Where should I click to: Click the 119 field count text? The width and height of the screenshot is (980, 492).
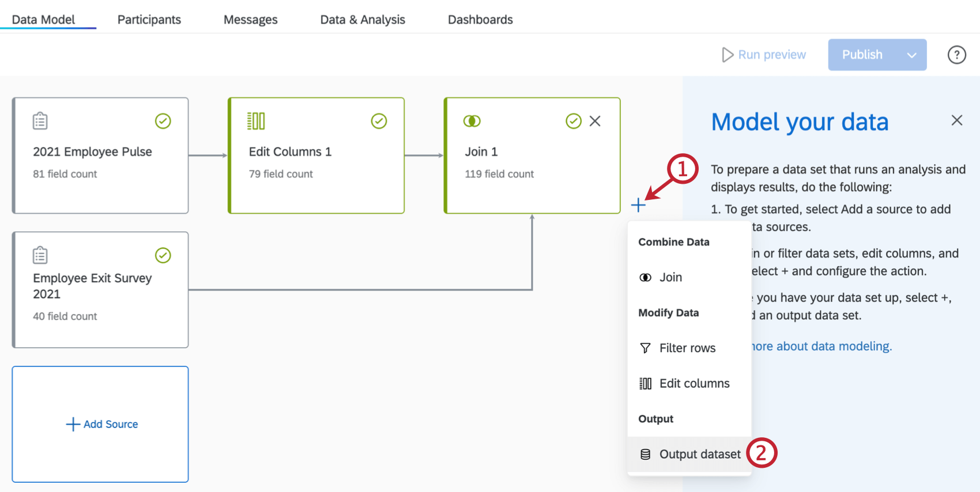click(x=499, y=174)
